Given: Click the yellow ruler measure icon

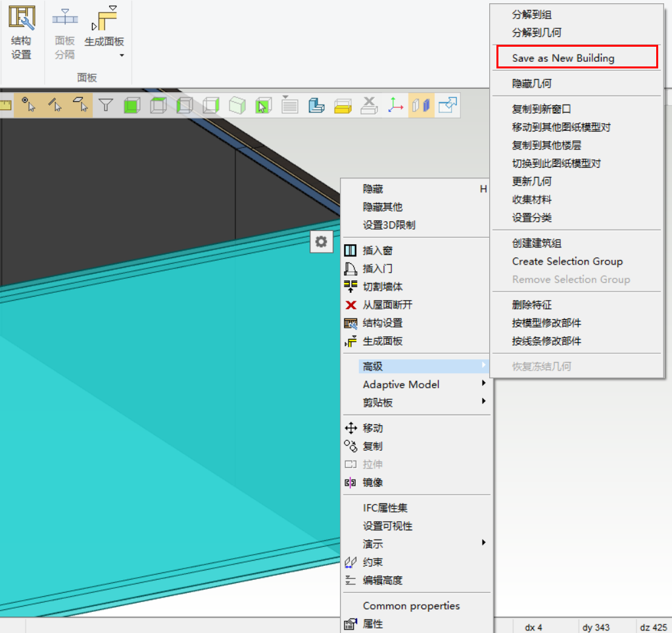Looking at the screenshot, I should click(5, 105).
